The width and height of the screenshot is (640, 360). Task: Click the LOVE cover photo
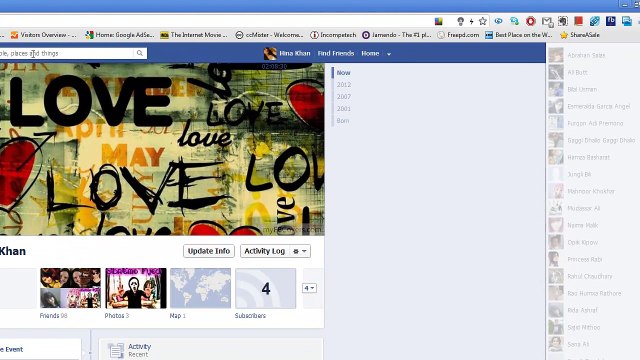(162, 149)
